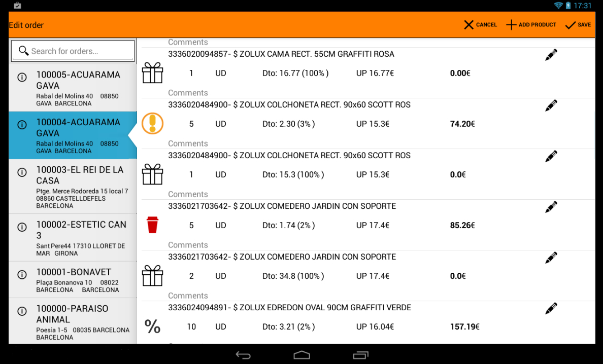Click unit price UP 16.04€
The width and height of the screenshot is (603, 364).
click(x=375, y=327)
